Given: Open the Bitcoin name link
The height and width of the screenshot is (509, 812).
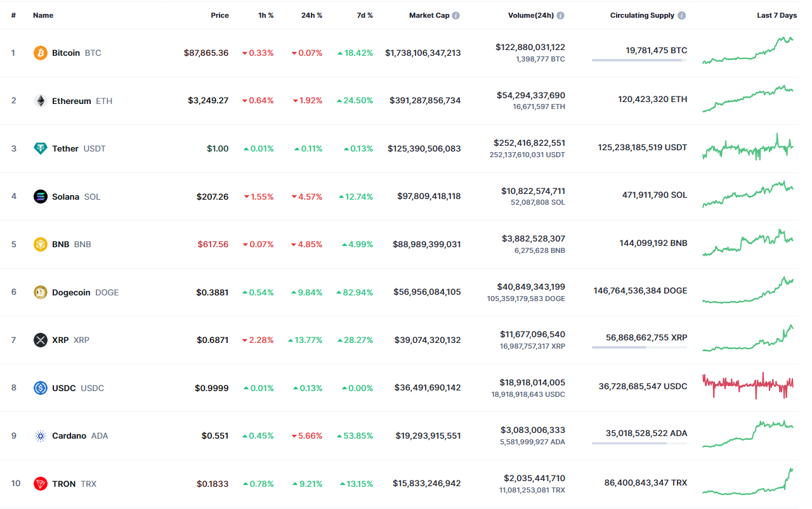Looking at the screenshot, I should pyautogui.click(x=66, y=53).
